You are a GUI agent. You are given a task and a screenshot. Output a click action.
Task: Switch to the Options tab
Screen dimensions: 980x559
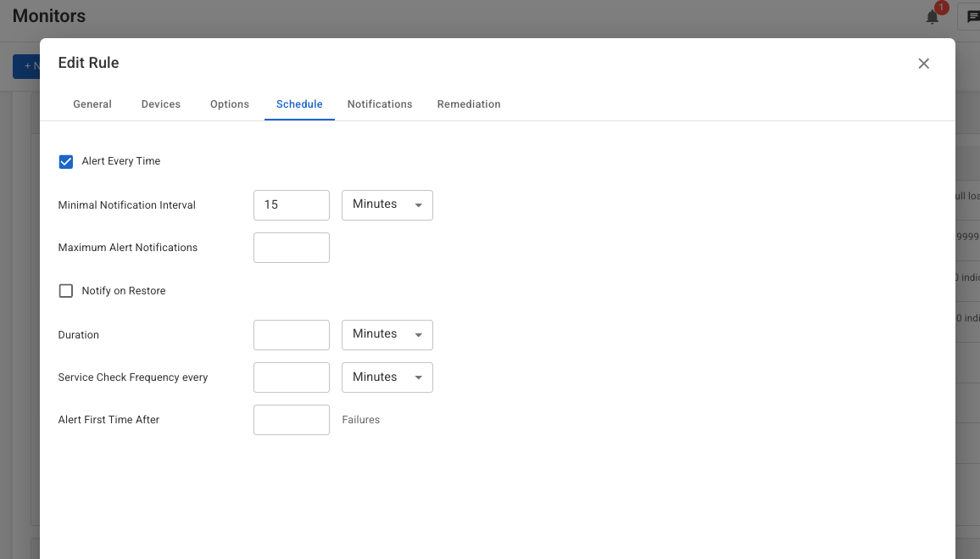(x=230, y=103)
